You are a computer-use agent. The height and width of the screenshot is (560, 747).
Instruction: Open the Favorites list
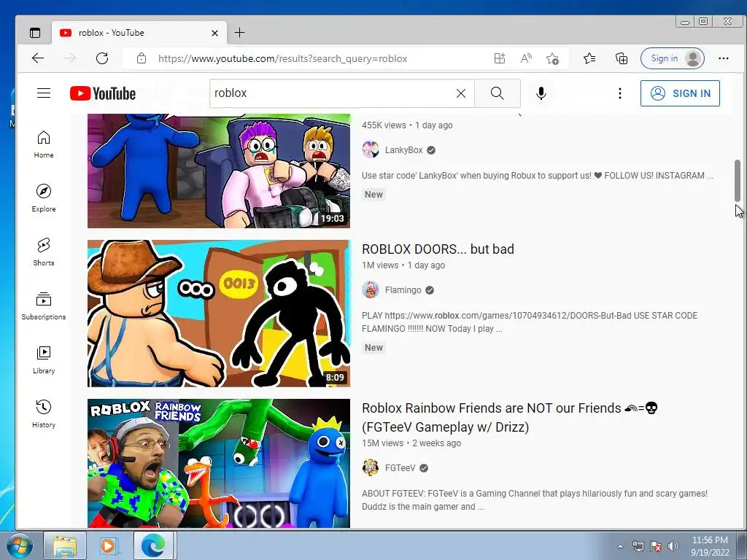point(589,58)
